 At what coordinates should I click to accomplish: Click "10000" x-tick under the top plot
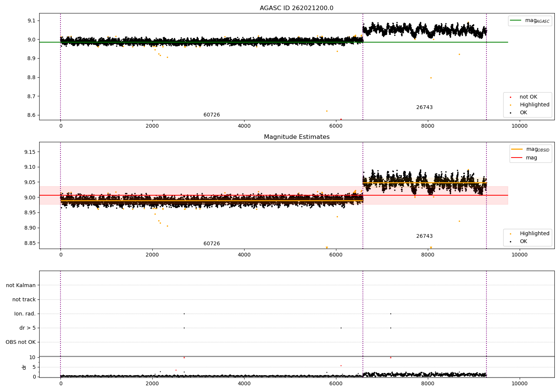tap(519, 126)
